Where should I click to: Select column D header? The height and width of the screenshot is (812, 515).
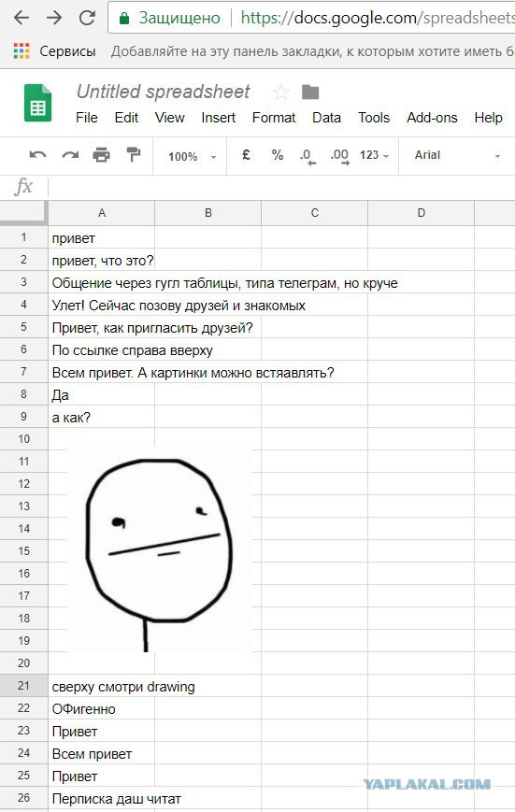click(x=422, y=213)
